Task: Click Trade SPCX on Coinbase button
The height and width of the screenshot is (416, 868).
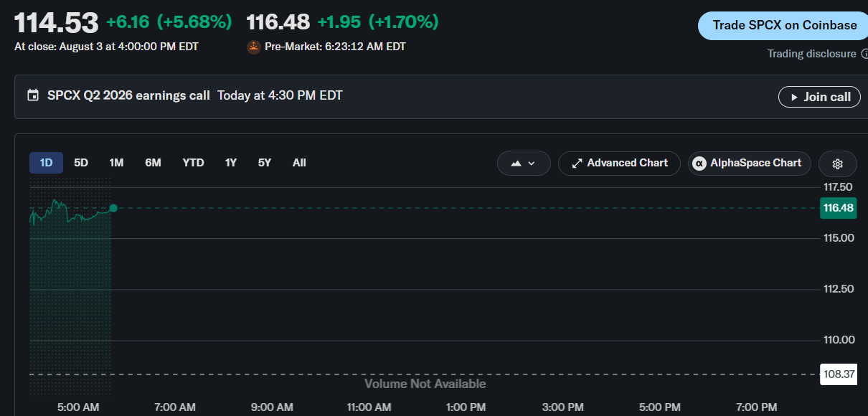Action: [783, 25]
